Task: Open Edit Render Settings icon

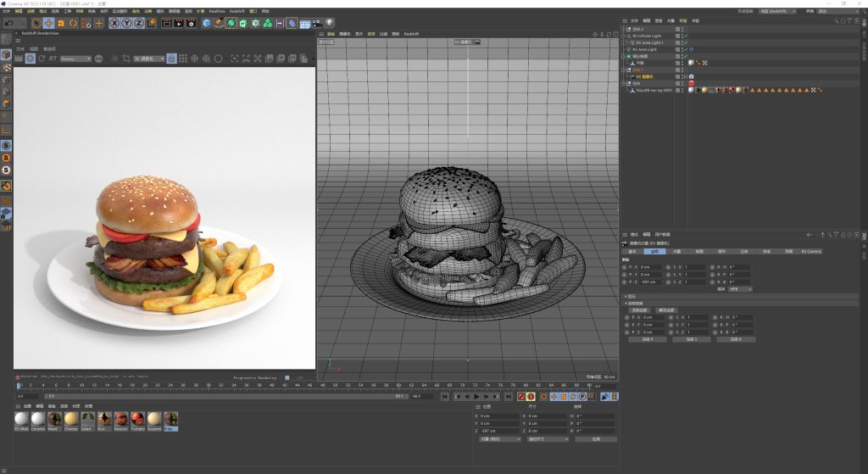Action: 191,23
